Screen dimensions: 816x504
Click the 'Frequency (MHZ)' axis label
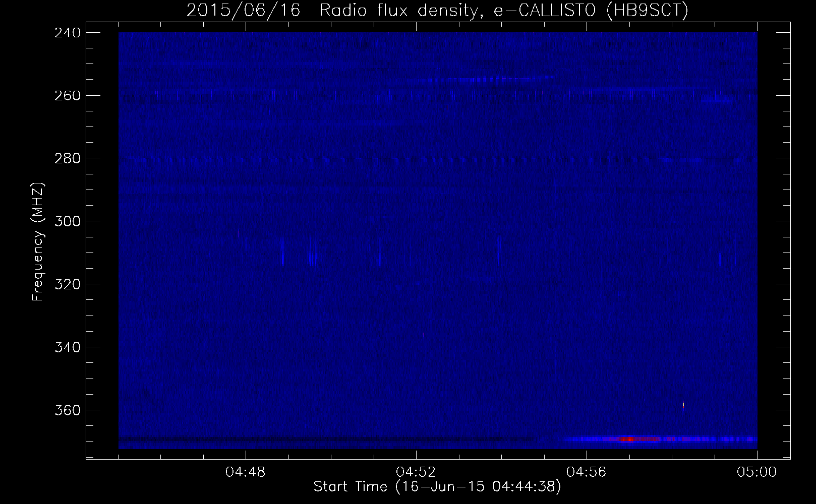[x=38, y=242]
